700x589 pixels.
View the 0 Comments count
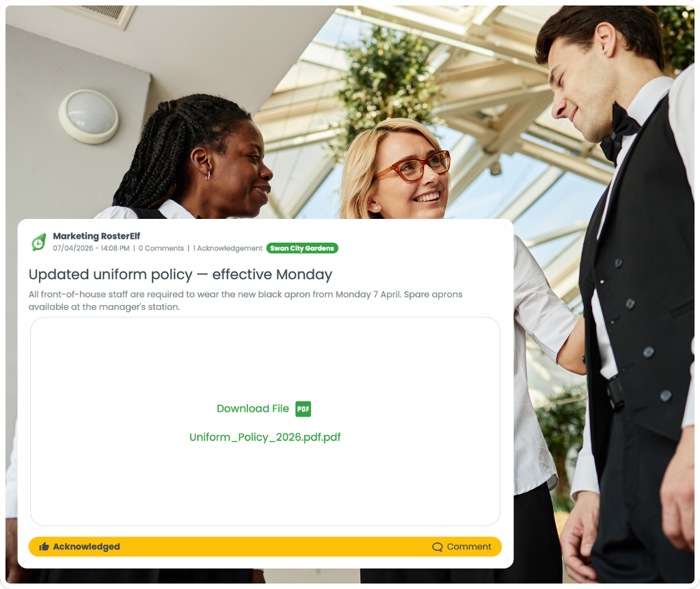point(161,248)
